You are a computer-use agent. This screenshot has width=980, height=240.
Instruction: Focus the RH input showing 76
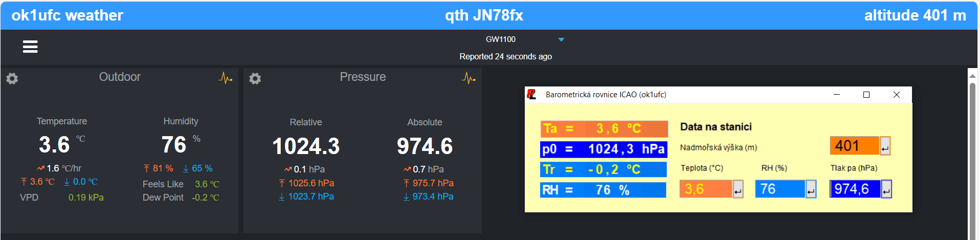tap(779, 189)
